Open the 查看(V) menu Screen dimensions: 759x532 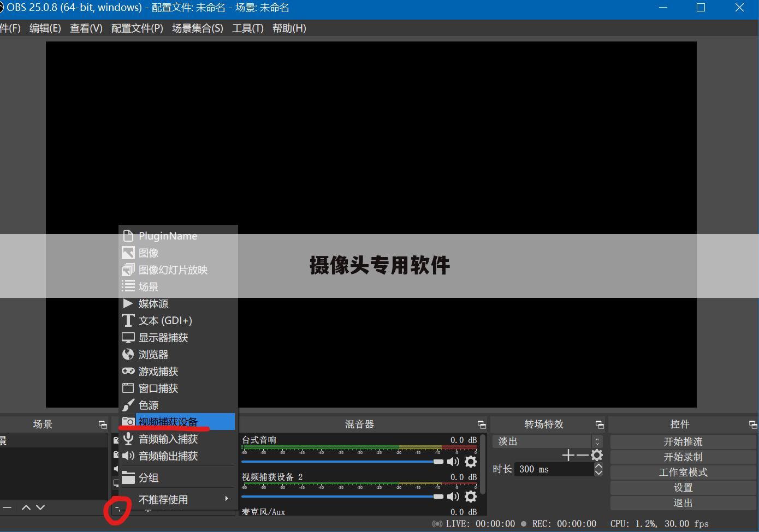86,28
